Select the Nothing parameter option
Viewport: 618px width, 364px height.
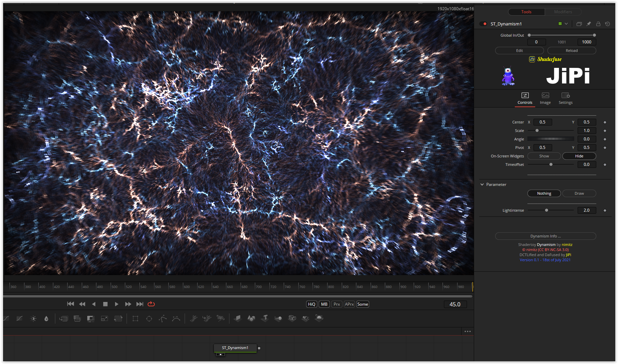coord(544,193)
